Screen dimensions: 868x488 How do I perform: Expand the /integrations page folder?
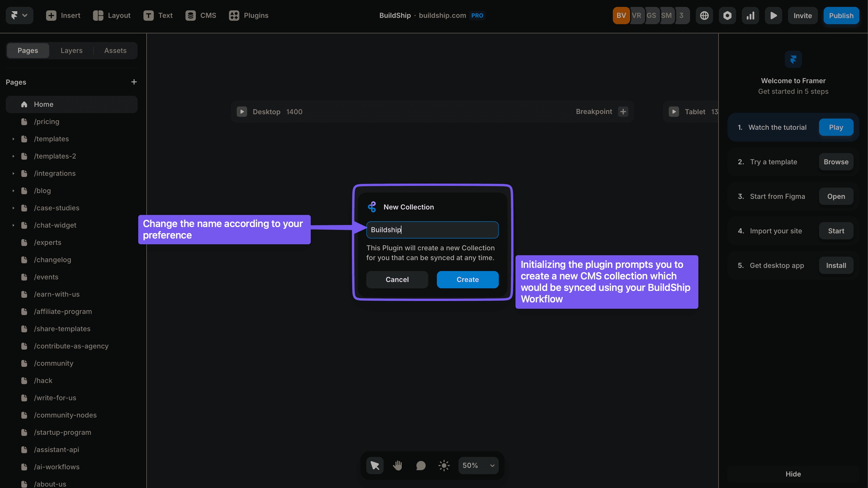tap(13, 173)
